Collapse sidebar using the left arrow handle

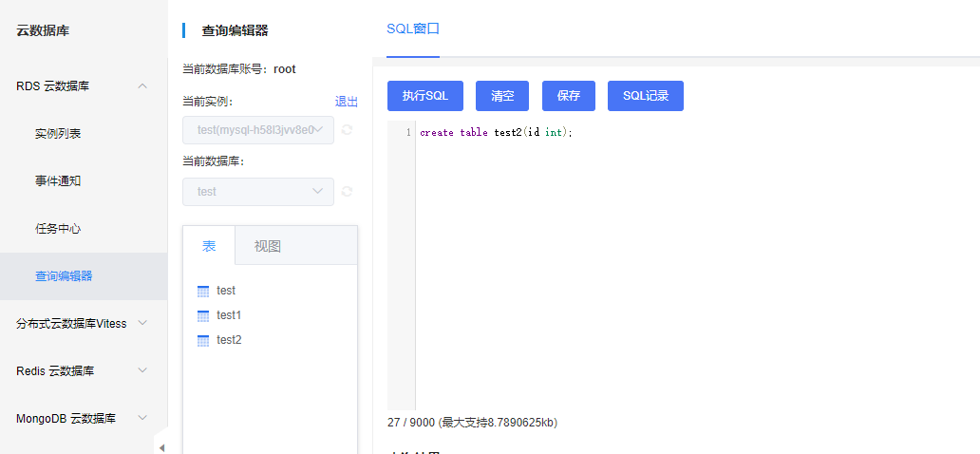[160, 446]
